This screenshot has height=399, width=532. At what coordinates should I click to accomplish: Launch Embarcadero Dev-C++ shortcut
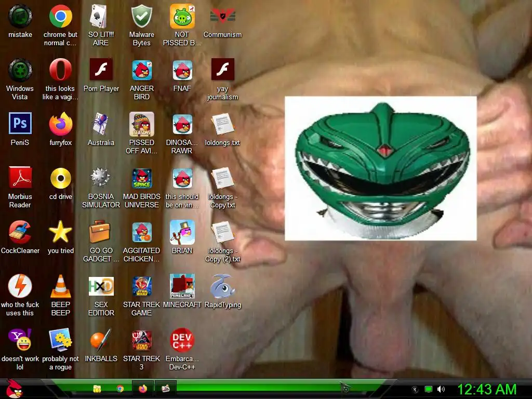tap(182, 340)
